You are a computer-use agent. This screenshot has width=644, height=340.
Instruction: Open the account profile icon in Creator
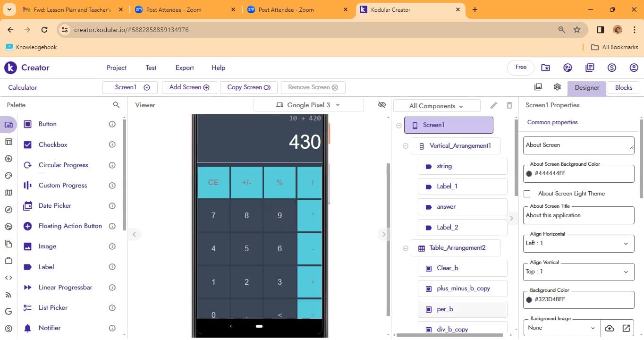pos(634,68)
